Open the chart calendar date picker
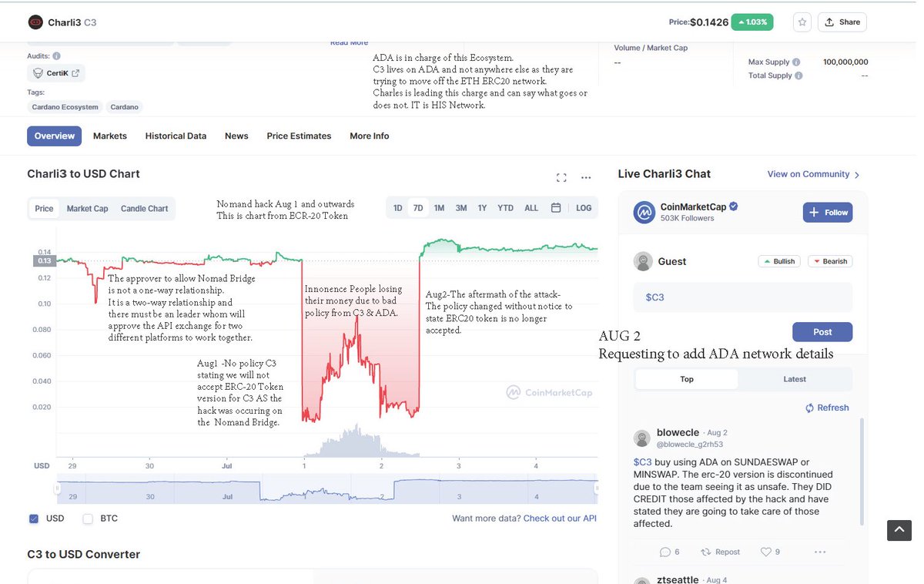The image size is (924, 584). (x=556, y=208)
